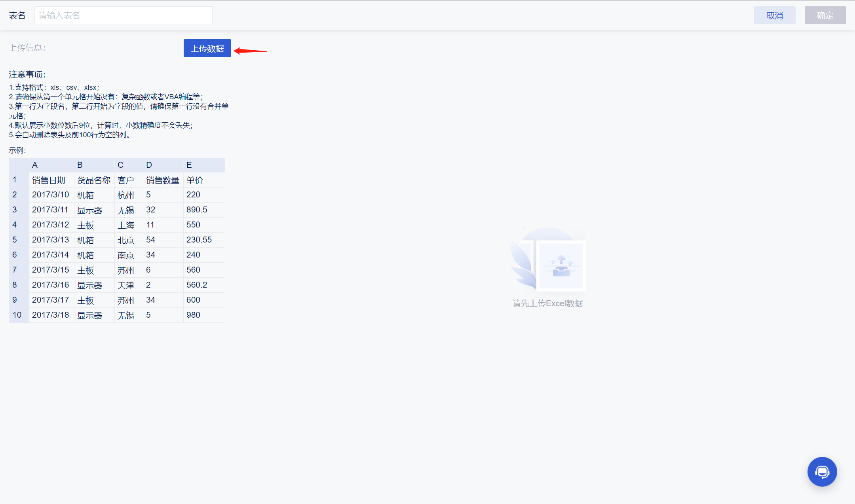Click the 890.5 price cell
The image size is (855, 504).
pyautogui.click(x=197, y=210)
